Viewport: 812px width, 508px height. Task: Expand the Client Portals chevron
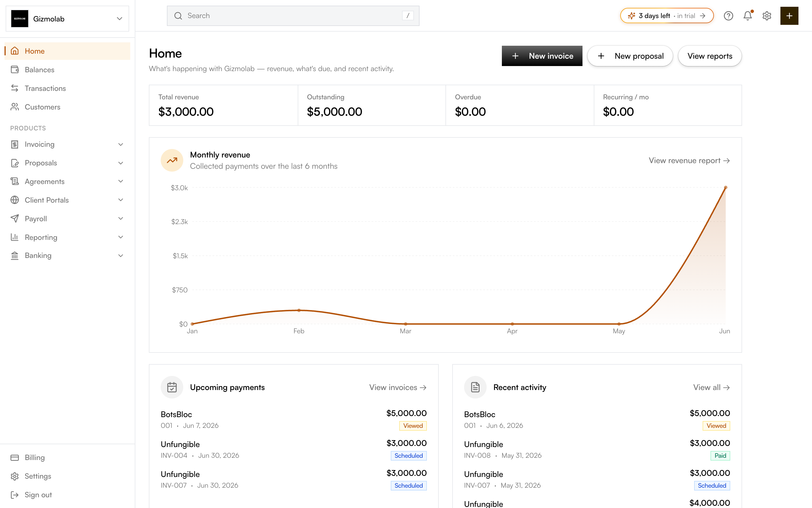121,200
